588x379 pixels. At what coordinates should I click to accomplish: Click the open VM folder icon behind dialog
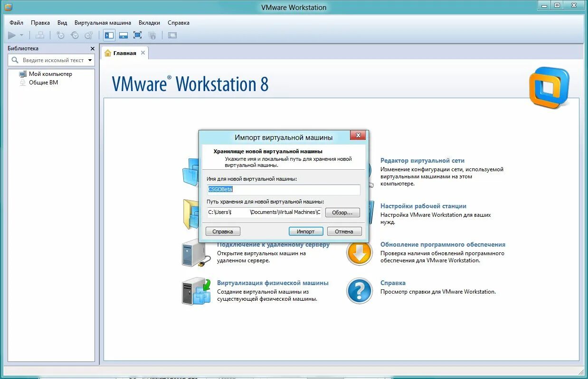pyautogui.click(x=190, y=215)
